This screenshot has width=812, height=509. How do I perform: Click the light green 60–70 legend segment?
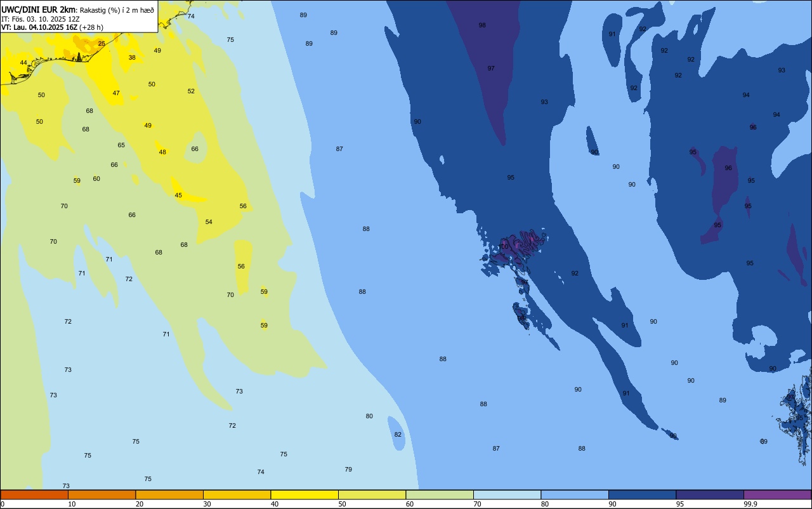[440, 494]
